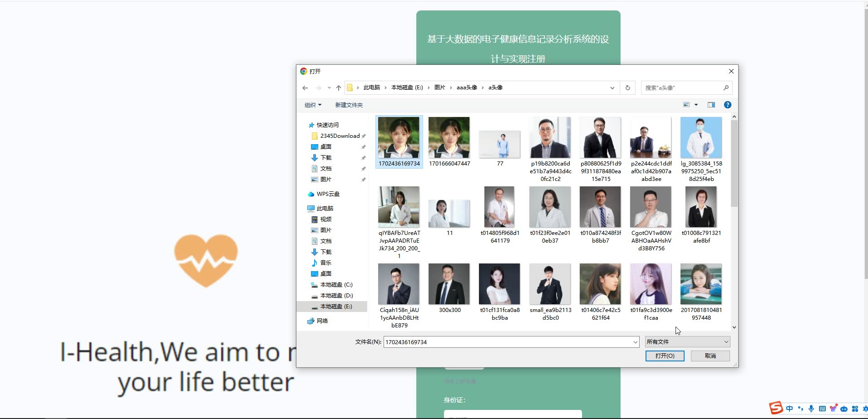Select the 300x300 image thumbnail
The image size is (868, 419).
(x=449, y=284)
